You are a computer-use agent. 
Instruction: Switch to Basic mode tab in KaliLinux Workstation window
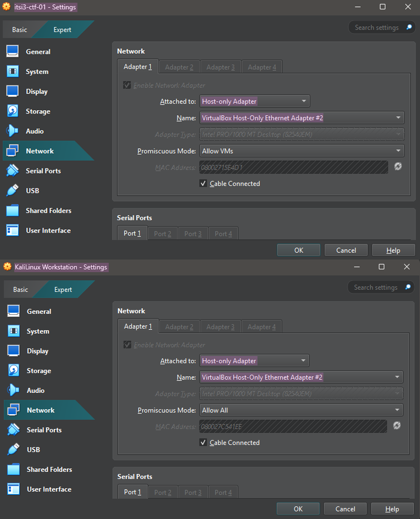20,289
